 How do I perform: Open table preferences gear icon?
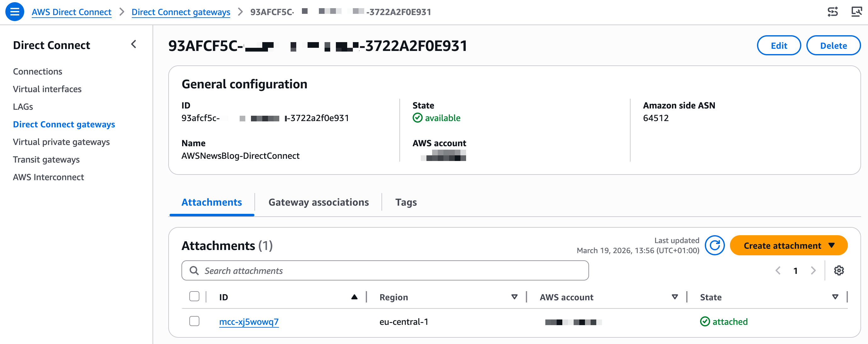[838, 270]
